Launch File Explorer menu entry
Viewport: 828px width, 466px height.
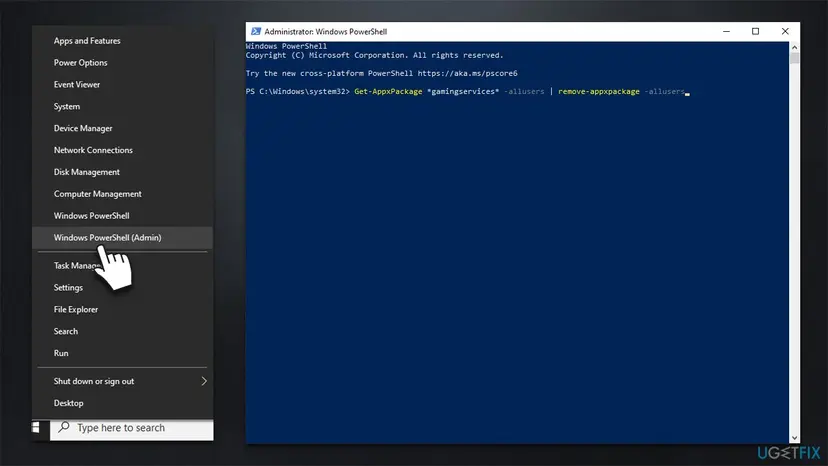(123, 310)
